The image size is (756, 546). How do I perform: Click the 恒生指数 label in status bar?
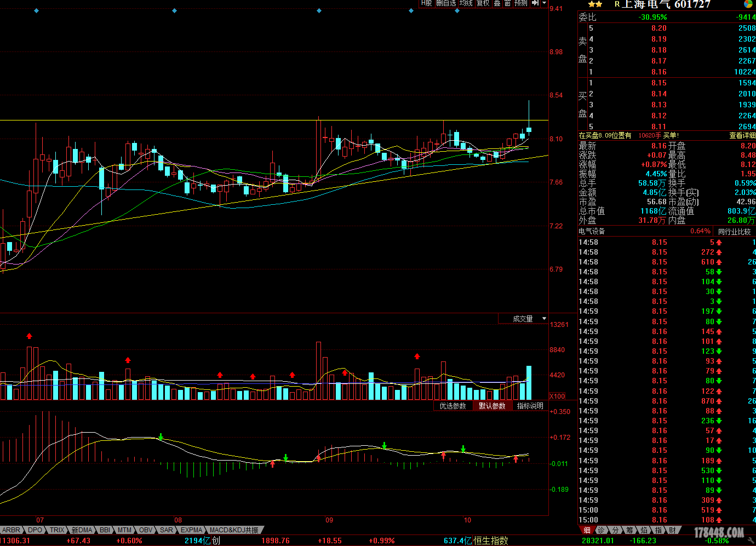(x=491, y=541)
